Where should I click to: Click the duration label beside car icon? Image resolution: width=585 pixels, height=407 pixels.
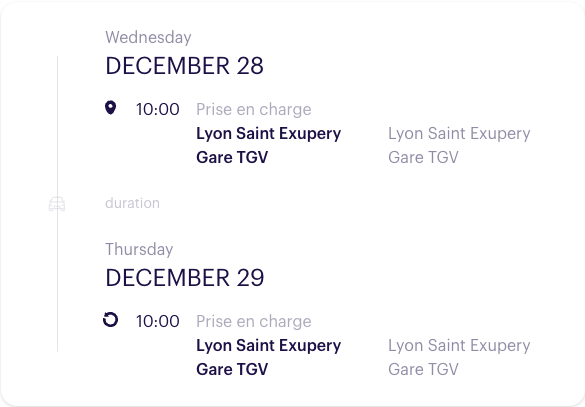132,203
